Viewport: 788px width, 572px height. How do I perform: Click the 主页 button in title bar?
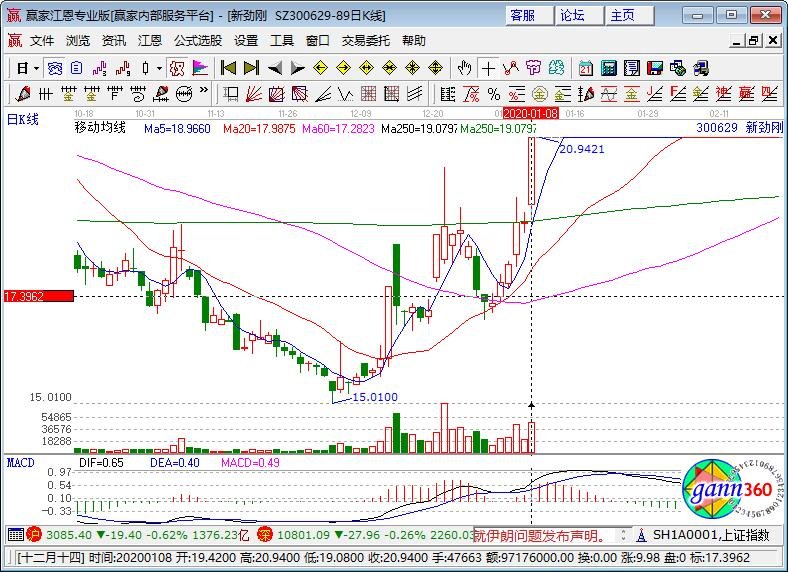[630, 16]
